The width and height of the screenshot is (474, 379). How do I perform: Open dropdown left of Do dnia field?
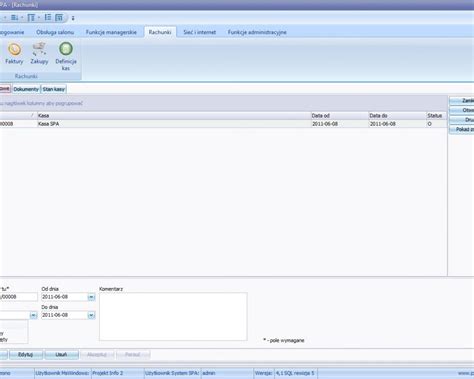pyautogui.click(x=33, y=315)
